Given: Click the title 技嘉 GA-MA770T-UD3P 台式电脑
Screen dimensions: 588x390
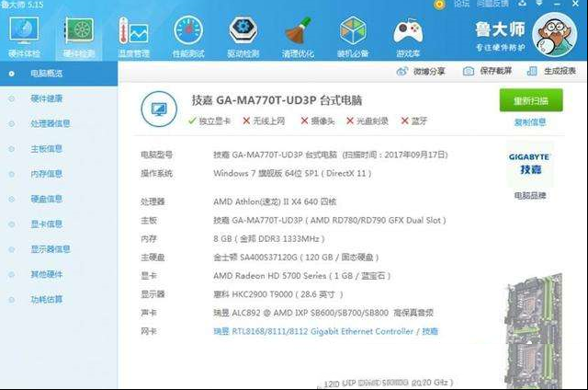Looking at the screenshot, I should pyautogui.click(x=277, y=100).
